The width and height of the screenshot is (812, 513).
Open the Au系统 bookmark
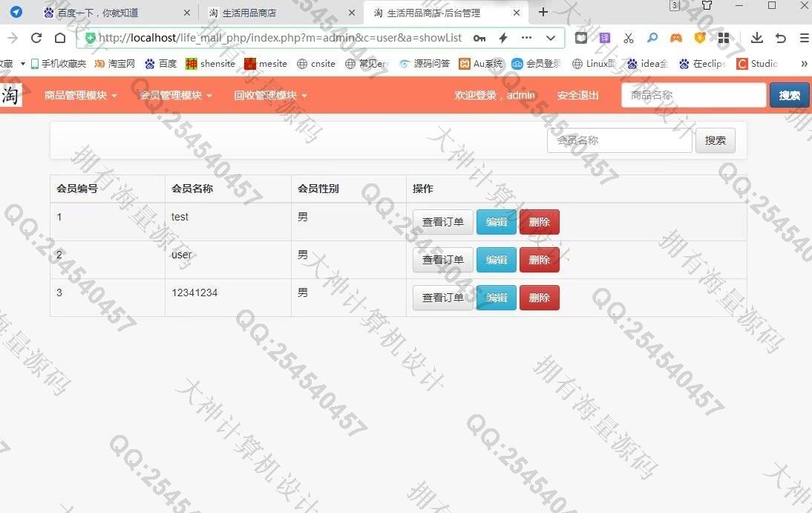pyautogui.click(x=480, y=64)
